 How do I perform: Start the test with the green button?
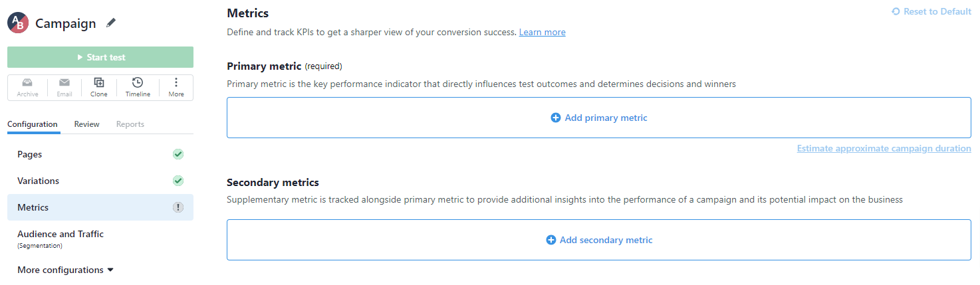[100, 57]
